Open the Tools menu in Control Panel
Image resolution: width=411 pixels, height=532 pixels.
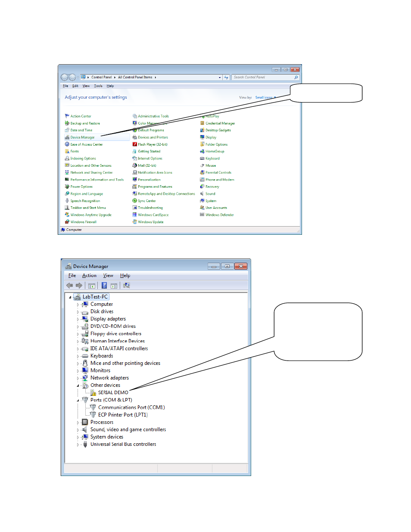pyautogui.click(x=98, y=86)
